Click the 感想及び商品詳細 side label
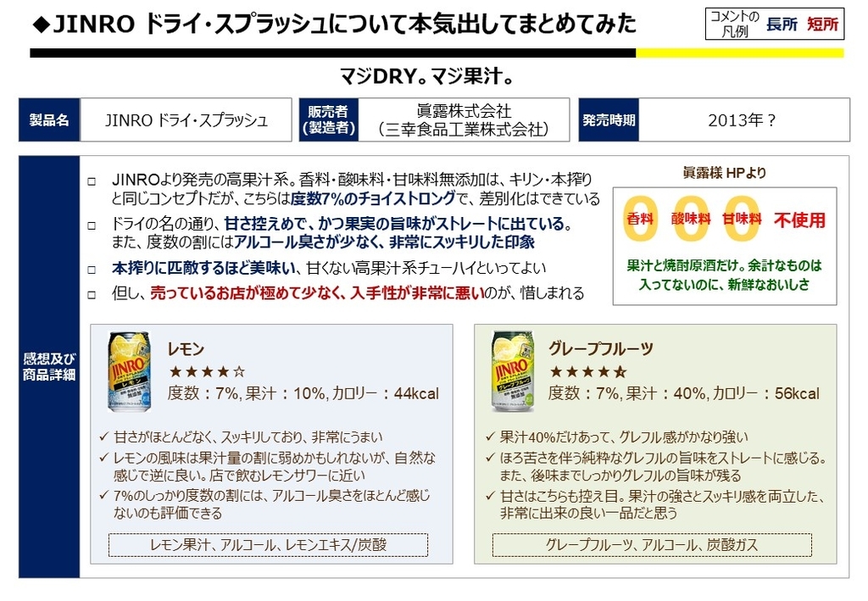 pos(49,366)
